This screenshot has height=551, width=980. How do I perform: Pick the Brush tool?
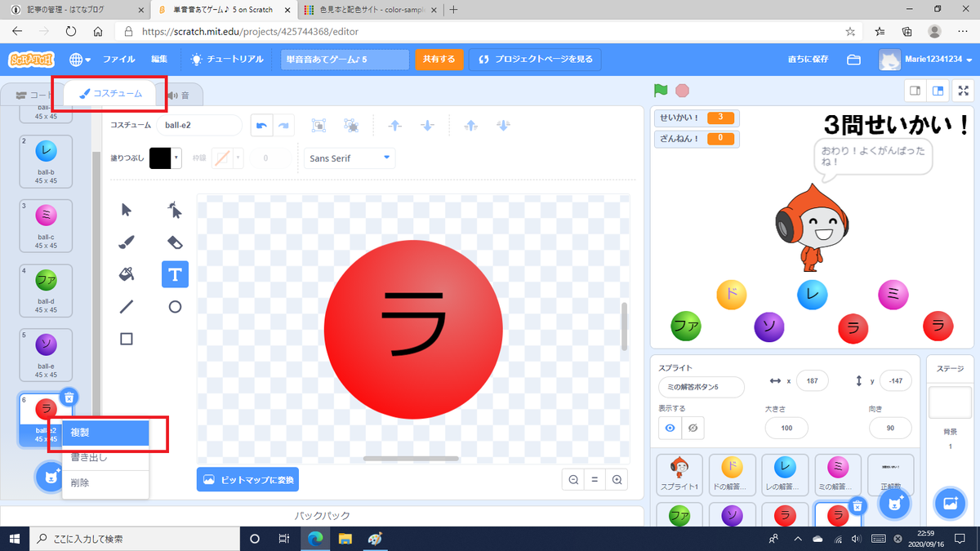(x=127, y=242)
